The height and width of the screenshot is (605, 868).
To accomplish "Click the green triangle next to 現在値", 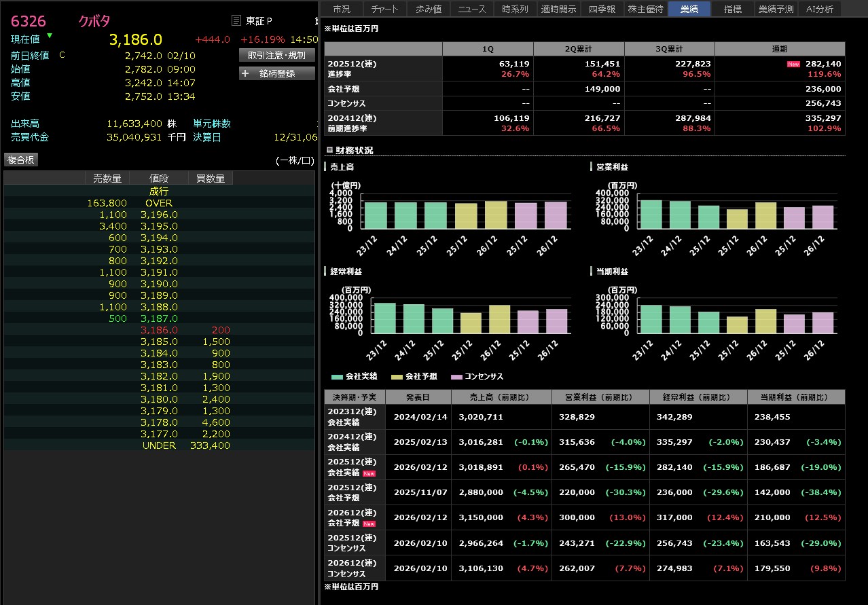I will point(50,35).
